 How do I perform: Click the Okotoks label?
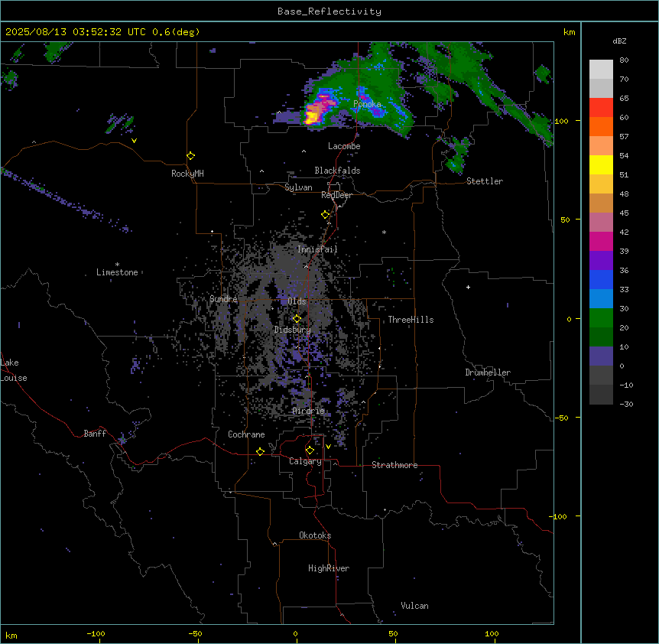[315, 535]
